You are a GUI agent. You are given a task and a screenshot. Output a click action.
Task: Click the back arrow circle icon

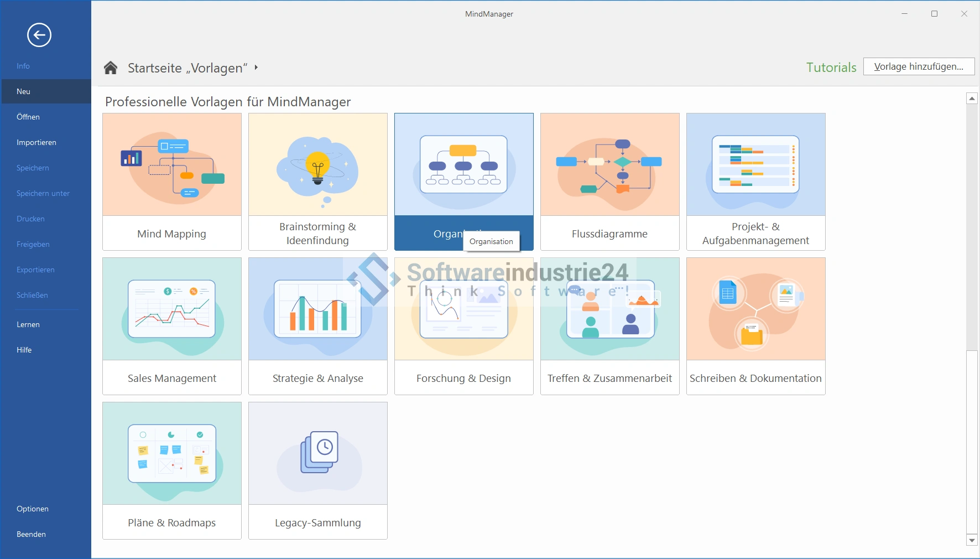click(39, 35)
